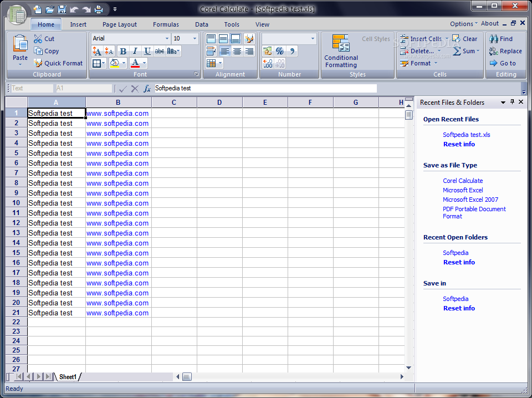The height and width of the screenshot is (398, 532).
Task: Cut the selected cell
Action: 44,39
